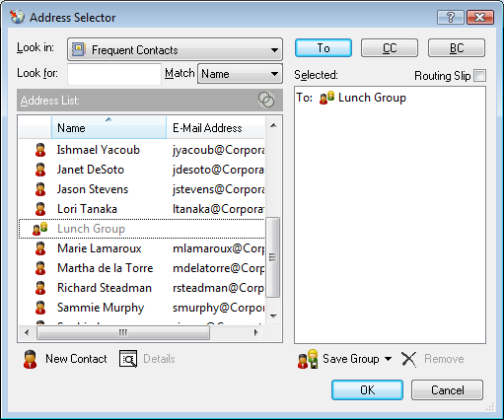The height and width of the screenshot is (420, 504).
Task: Click the vertical scrollbar up arrow
Action: click(x=273, y=125)
